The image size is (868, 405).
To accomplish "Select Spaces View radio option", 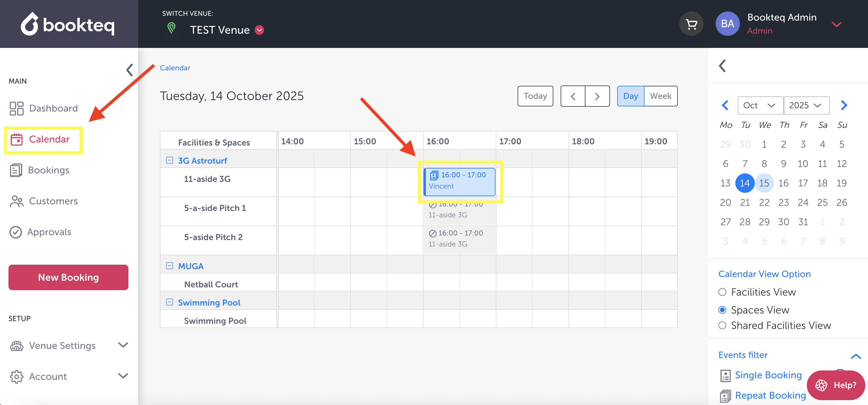I will click(x=722, y=310).
